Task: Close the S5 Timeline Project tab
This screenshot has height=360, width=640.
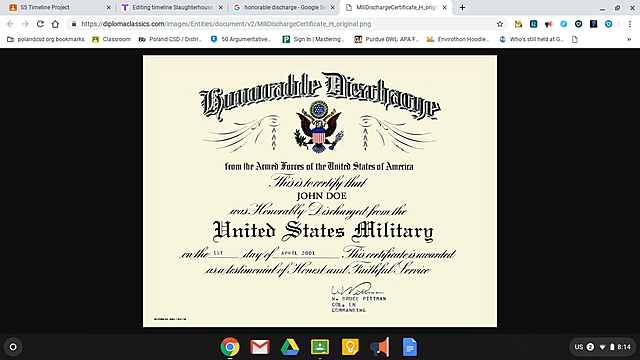Action: (109, 7)
